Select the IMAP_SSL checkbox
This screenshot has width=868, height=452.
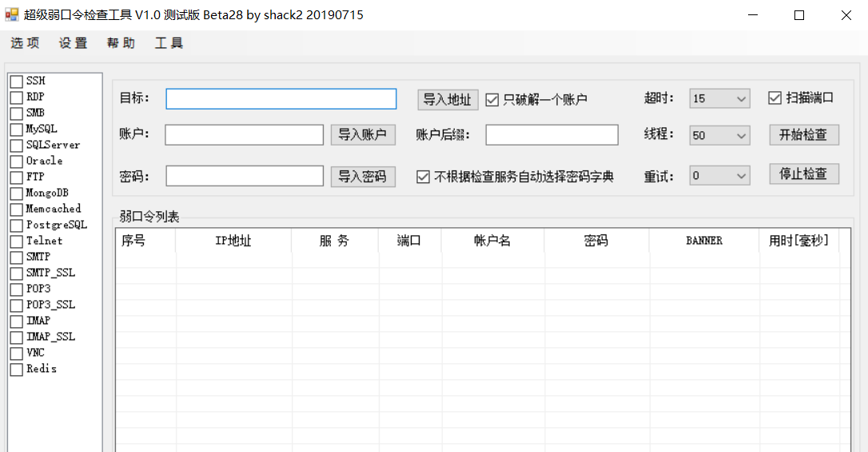pyautogui.click(x=17, y=338)
